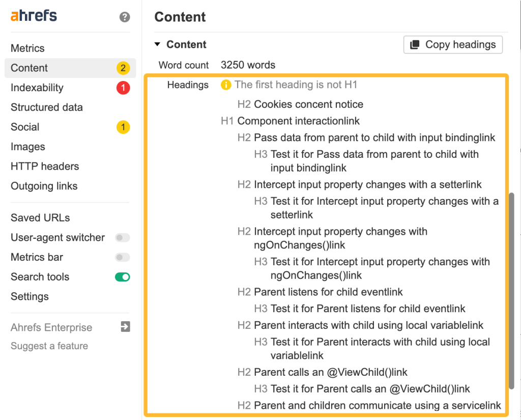Screen dimensions: 521x420
Task: Switch to the Images section
Action: tap(27, 147)
